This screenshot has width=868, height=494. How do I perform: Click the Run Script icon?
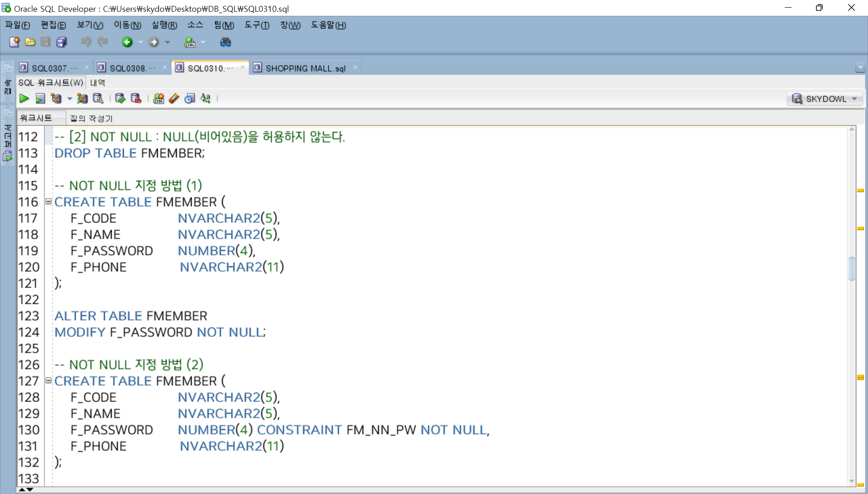(x=40, y=99)
